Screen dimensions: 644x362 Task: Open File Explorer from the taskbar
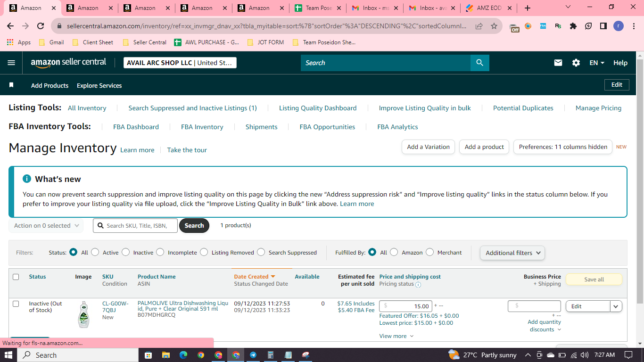[165, 355]
